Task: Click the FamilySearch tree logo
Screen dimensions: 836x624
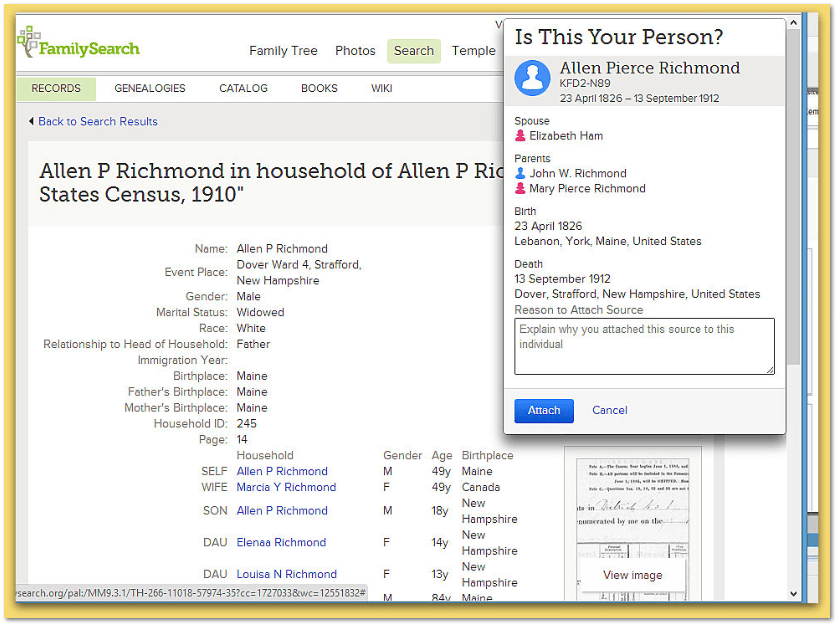Action: click(x=78, y=44)
